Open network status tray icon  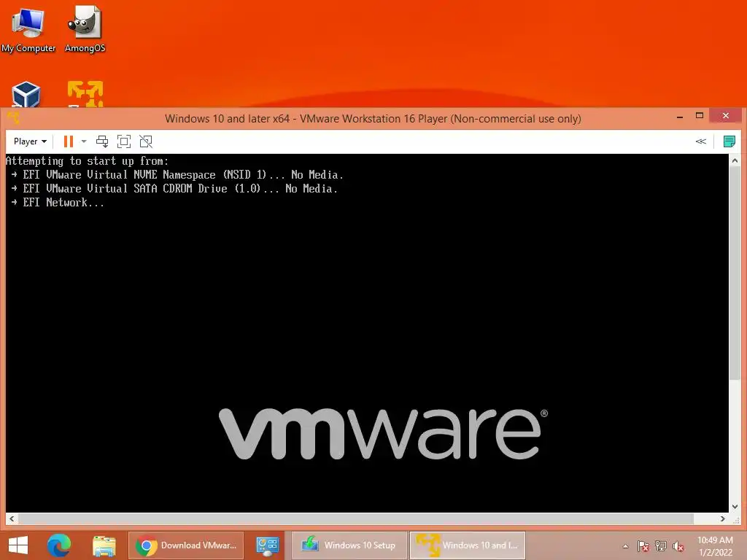661,546
